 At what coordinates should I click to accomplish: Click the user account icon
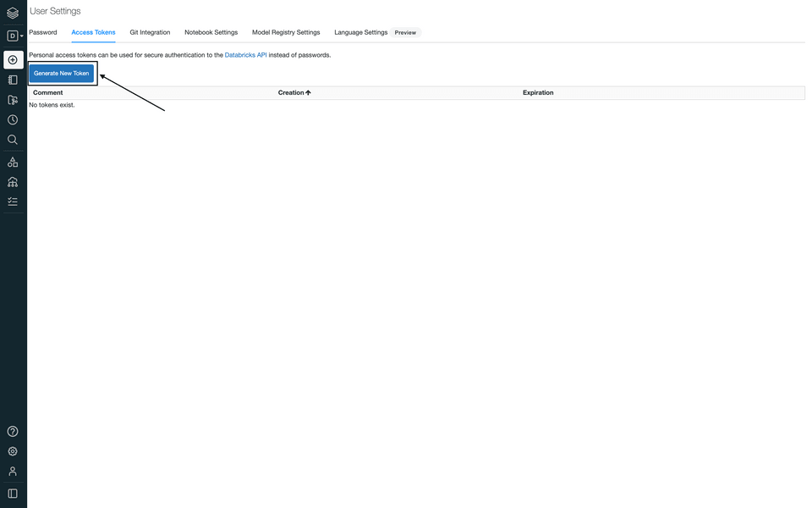[13, 472]
